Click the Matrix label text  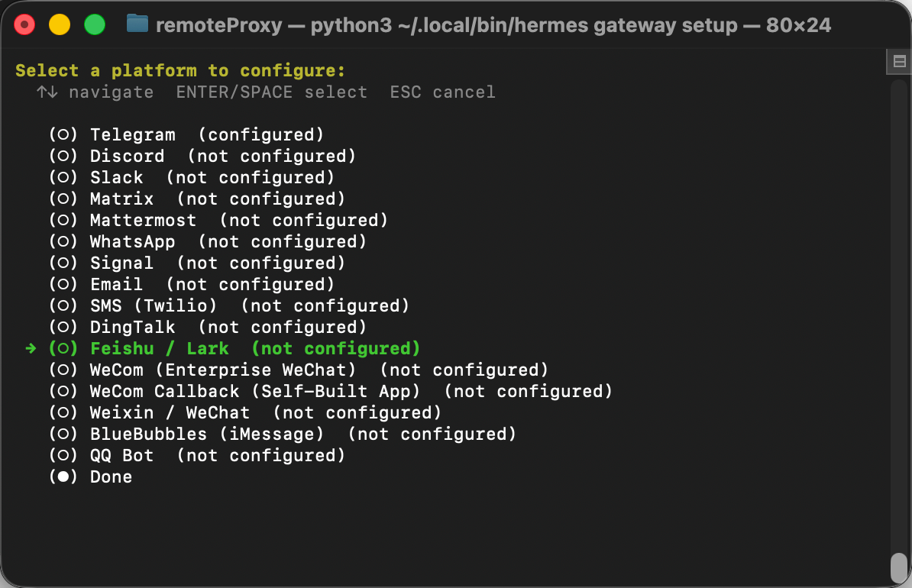pyautogui.click(x=122, y=199)
